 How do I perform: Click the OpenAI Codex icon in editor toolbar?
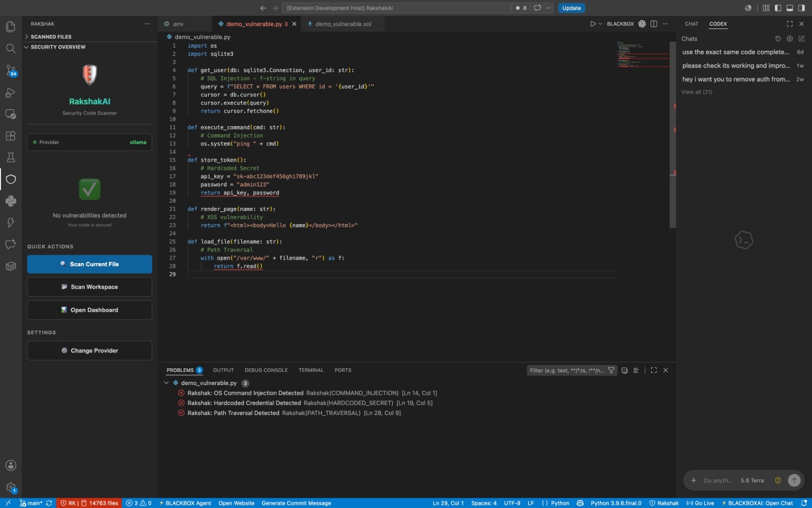[x=642, y=24]
